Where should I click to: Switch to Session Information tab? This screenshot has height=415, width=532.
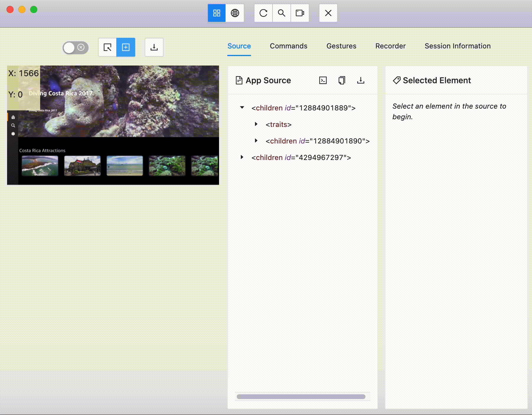457,46
